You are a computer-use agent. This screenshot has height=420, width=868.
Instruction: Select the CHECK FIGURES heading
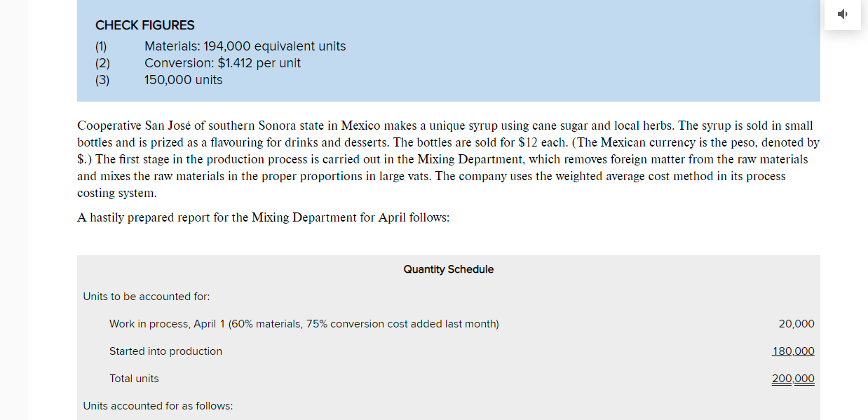point(144,25)
